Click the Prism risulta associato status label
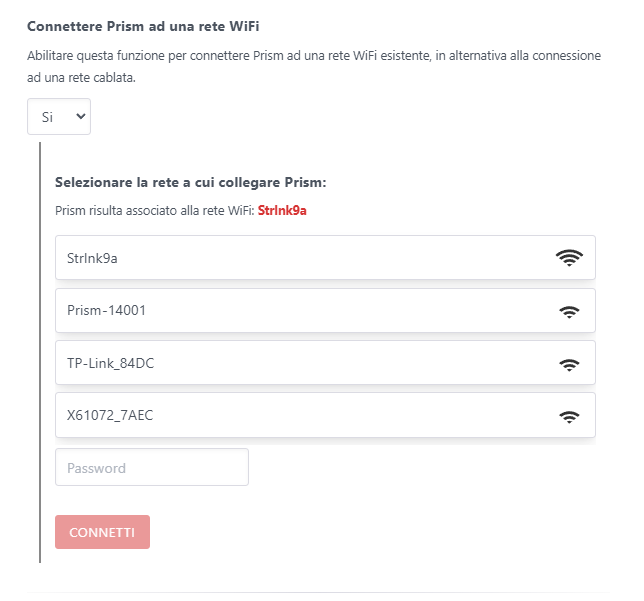The image size is (644, 601). (154, 210)
